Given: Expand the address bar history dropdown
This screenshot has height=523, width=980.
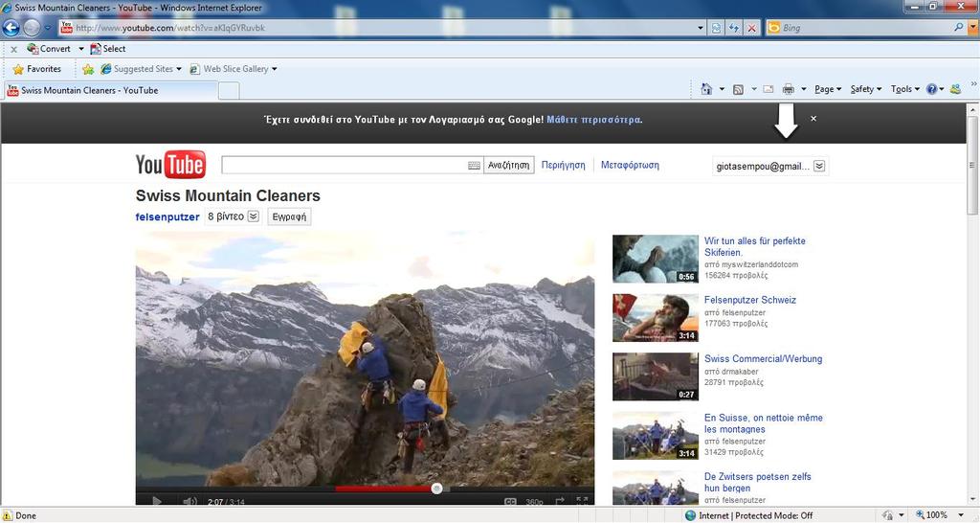Looking at the screenshot, I should 701,28.
